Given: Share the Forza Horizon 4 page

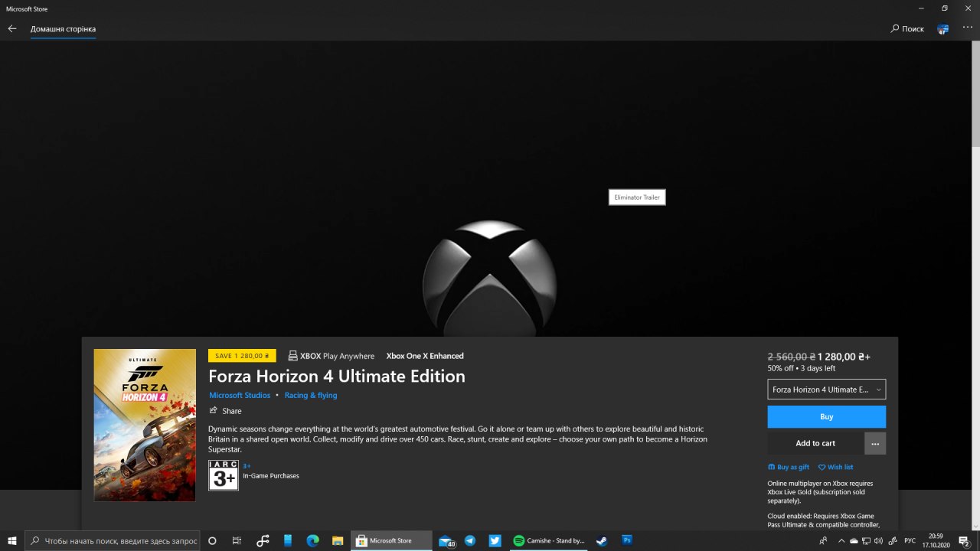Looking at the screenshot, I should [x=225, y=411].
